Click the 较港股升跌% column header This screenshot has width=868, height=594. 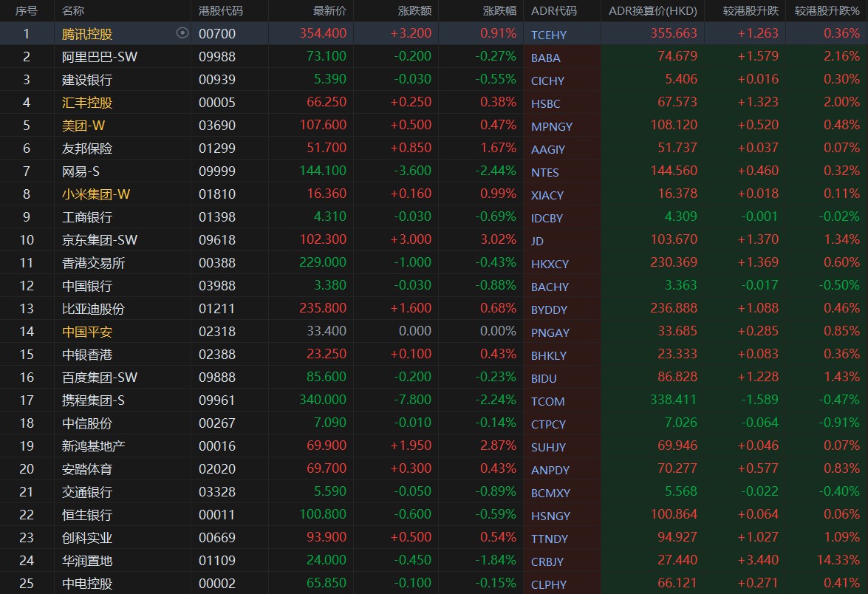[x=827, y=11]
